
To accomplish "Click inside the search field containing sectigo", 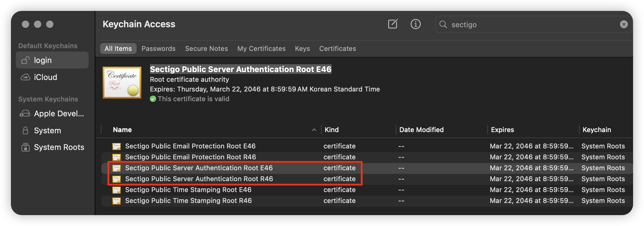I will click(531, 25).
